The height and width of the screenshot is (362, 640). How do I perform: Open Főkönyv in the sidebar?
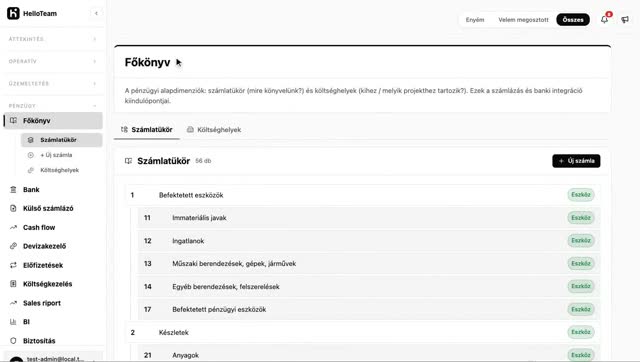click(x=53, y=121)
